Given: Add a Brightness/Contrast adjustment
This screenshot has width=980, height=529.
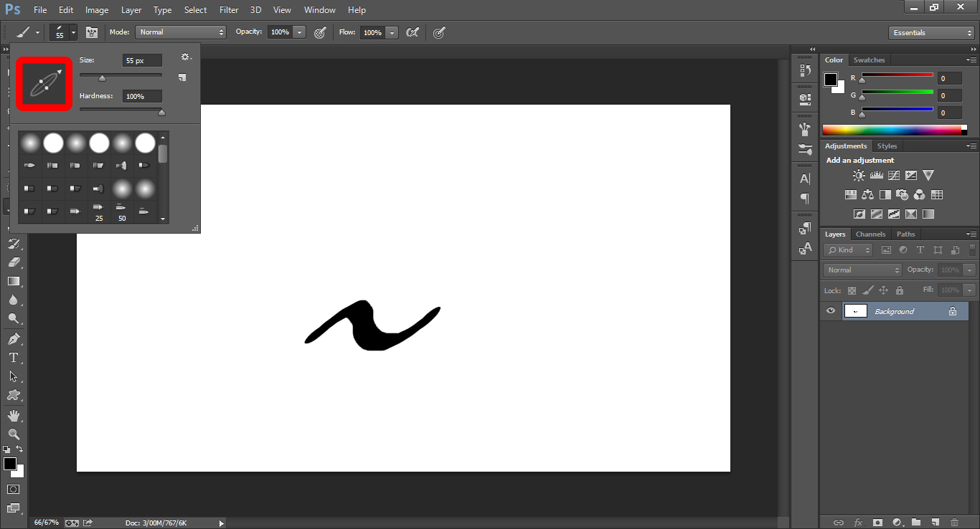Looking at the screenshot, I should tap(859, 175).
